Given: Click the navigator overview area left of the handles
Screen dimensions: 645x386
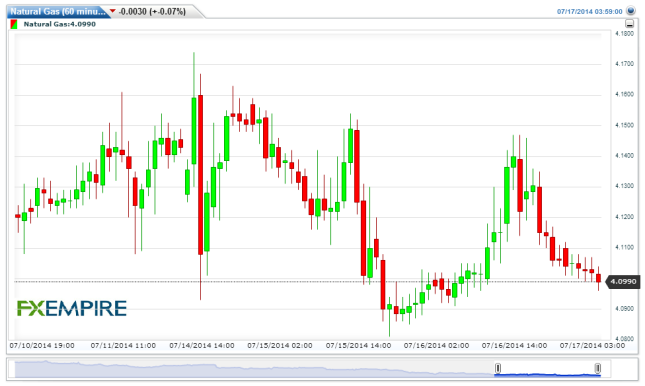Looking at the screenshot, I should [255, 369].
